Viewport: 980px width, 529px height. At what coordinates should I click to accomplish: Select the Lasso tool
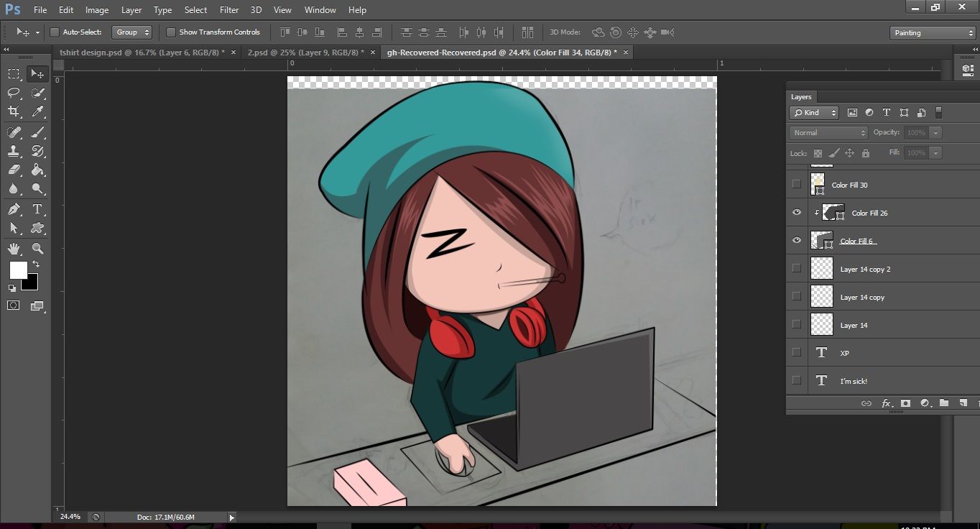pyautogui.click(x=14, y=93)
